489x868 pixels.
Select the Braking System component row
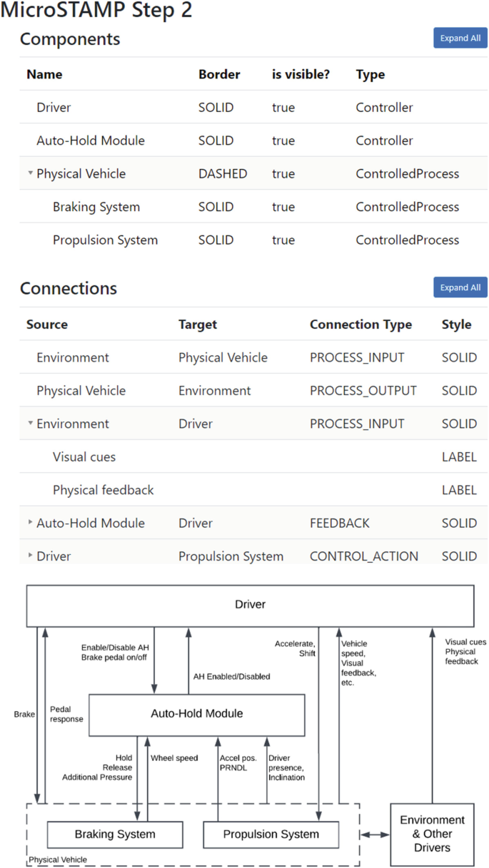96,206
